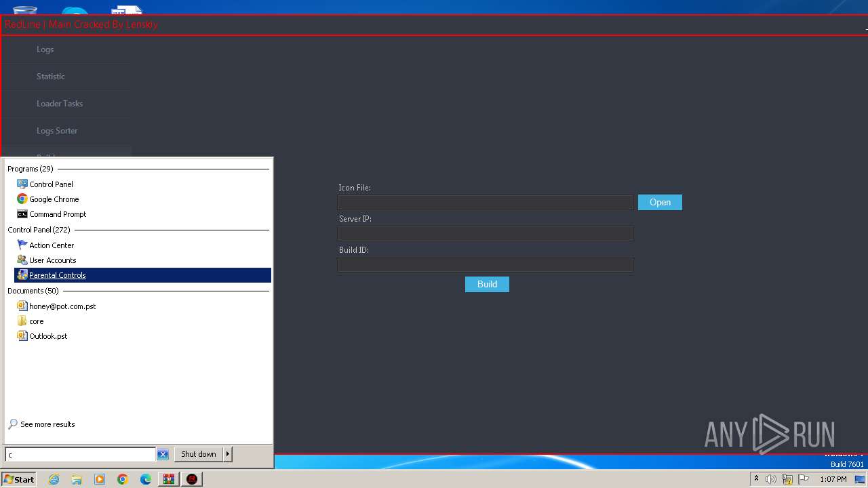Show hidden tray icons

(x=756, y=479)
